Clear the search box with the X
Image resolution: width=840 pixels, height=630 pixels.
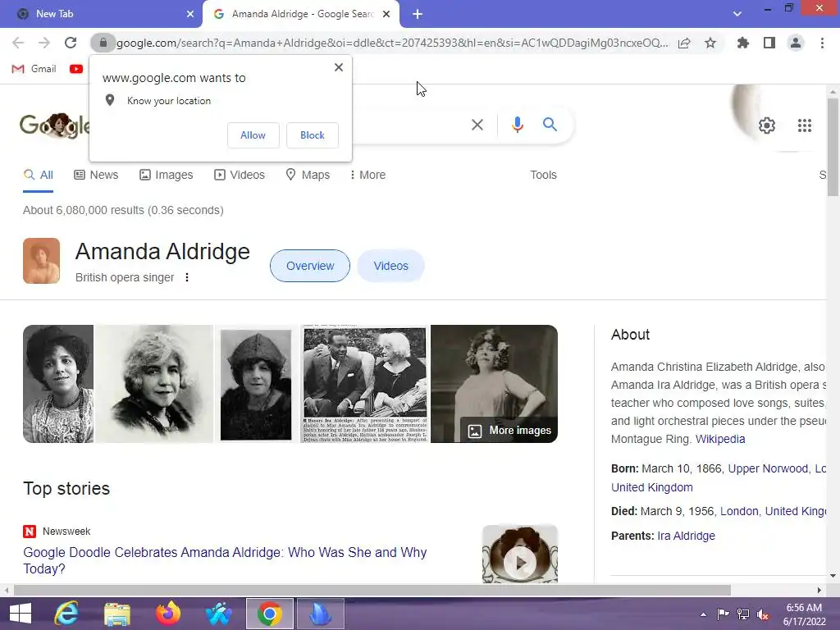(x=477, y=125)
